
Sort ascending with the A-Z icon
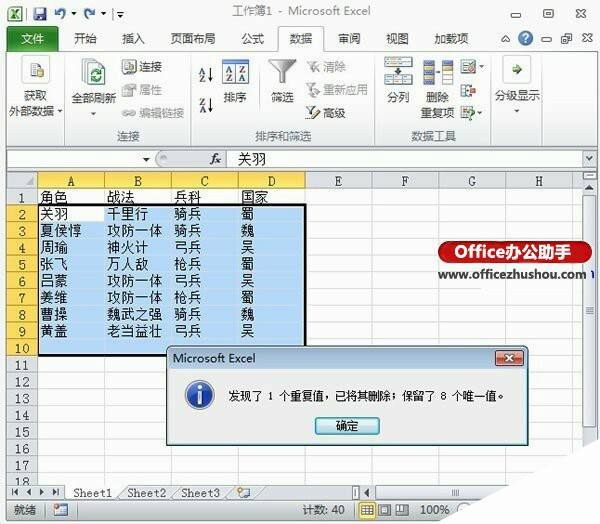click(206, 75)
